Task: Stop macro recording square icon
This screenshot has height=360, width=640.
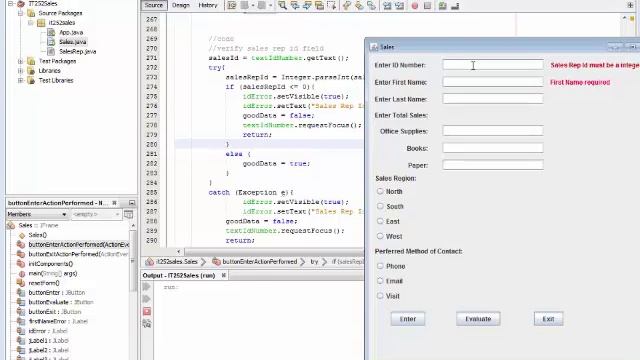Action: (427, 6)
